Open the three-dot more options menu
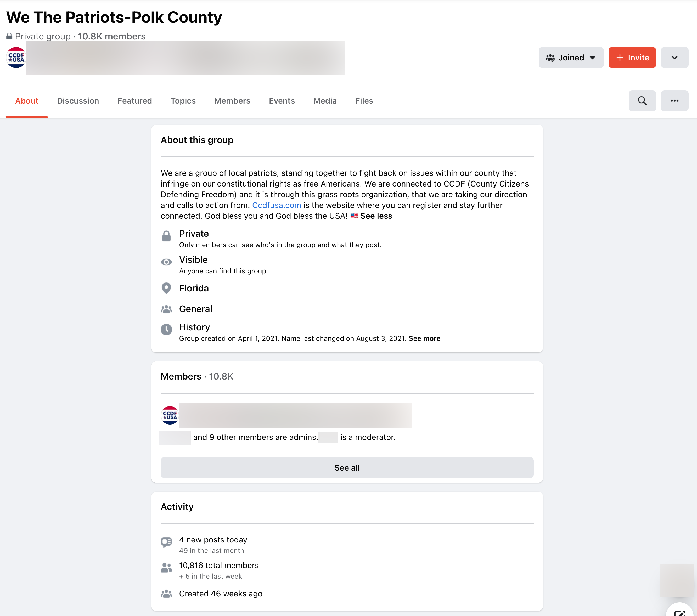697x616 pixels. pos(674,100)
